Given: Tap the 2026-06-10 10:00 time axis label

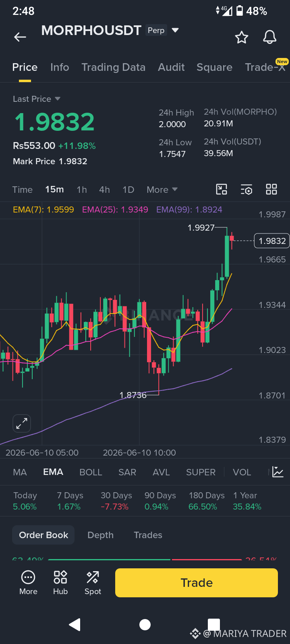Looking at the screenshot, I should pyautogui.click(x=139, y=452).
